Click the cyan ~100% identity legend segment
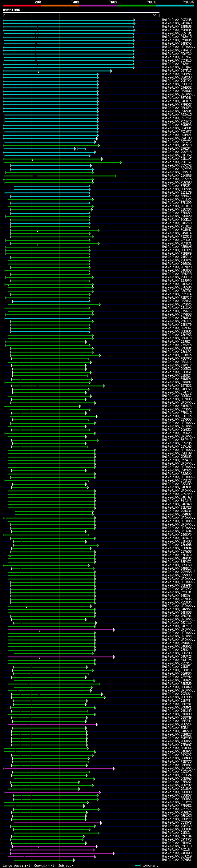This screenshot has height=868, width=197. [x=175, y=6]
